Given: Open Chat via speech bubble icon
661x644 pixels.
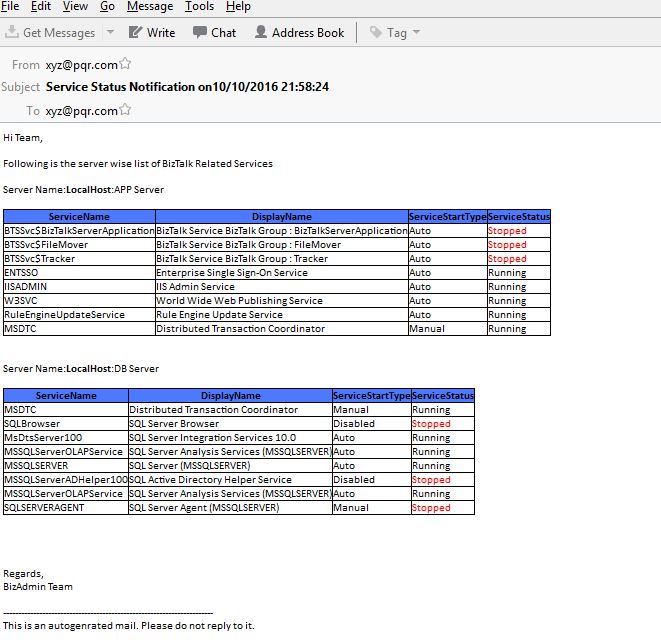Looking at the screenshot, I should [199, 32].
